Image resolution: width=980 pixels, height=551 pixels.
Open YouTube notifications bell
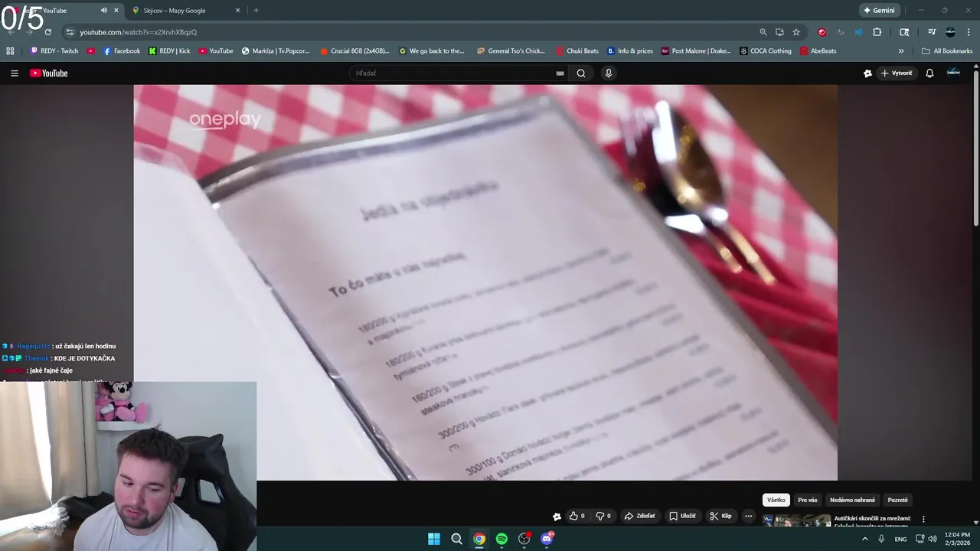(929, 73)
